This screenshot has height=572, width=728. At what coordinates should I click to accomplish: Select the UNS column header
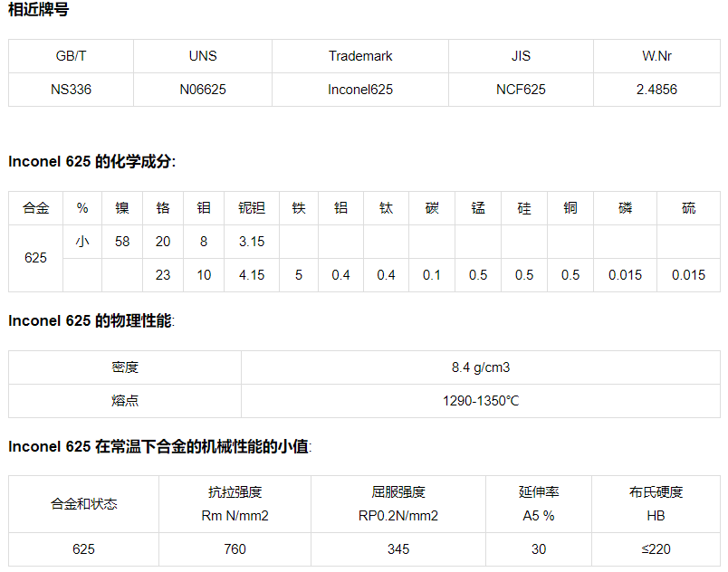pyautogui.click(x=203, y=56)
